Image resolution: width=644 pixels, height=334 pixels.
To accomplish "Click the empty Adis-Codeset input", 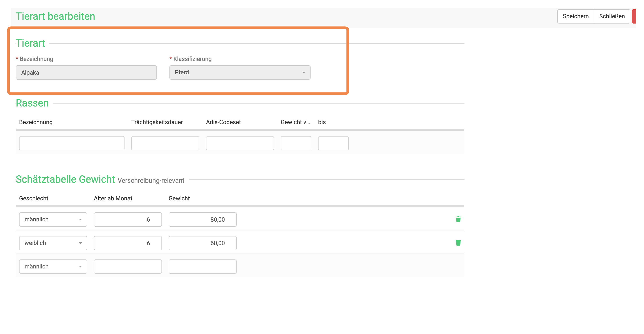I will pos(240,143).
